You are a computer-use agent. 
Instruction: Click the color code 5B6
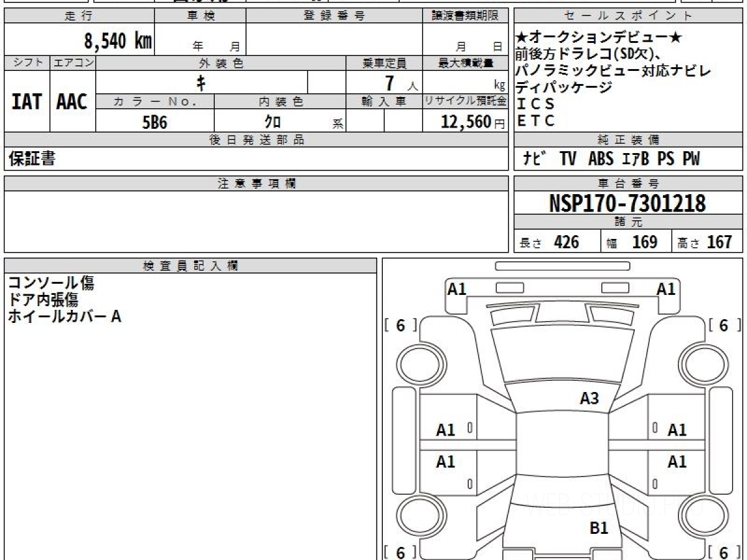pyautogui.click(x=155, y=121)
